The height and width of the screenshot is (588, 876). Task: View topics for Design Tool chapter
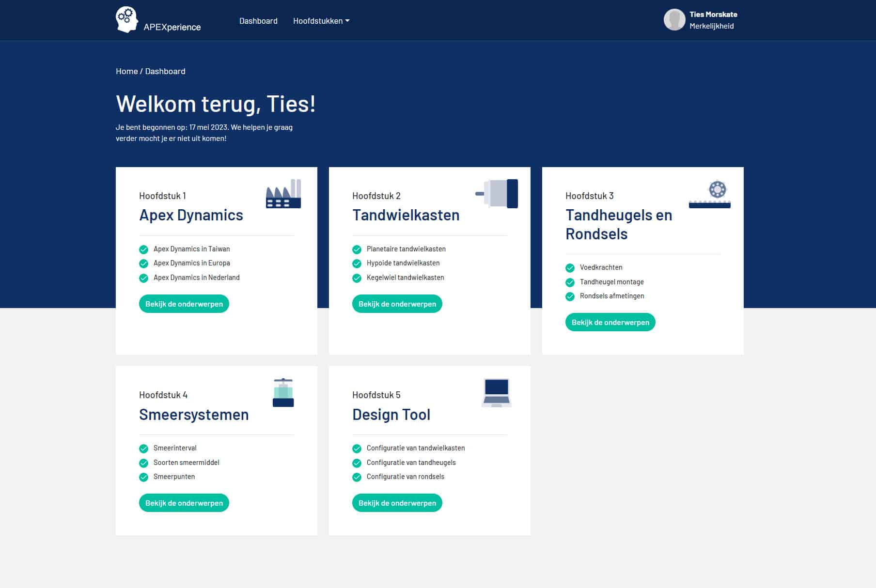pyautogui.click(x=397, y=503)
